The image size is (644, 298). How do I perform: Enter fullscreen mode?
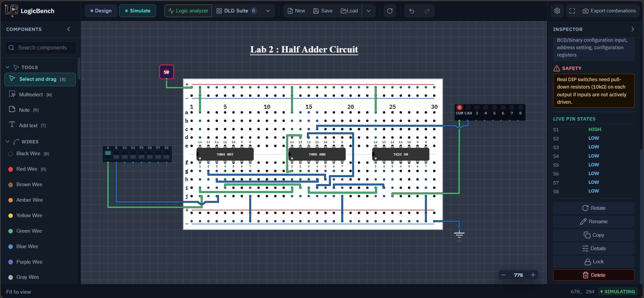572,11
